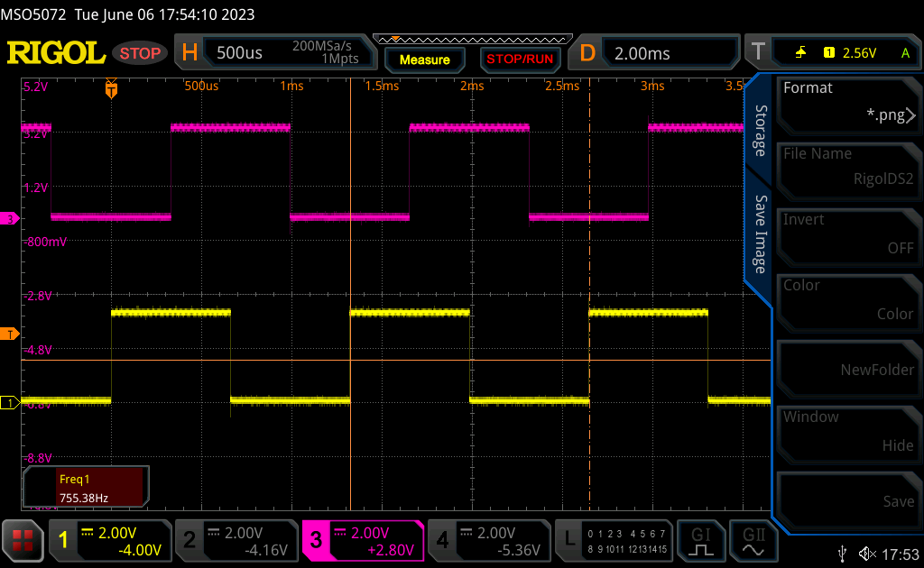Image resolution: width=924 pixels, height=568 pixels.
Task: Tap the USB status icon
Action: coord(843,554)
